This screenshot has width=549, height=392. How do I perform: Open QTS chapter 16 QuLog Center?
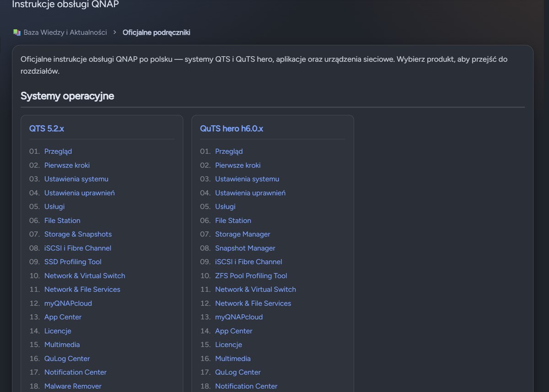(67, 359)
